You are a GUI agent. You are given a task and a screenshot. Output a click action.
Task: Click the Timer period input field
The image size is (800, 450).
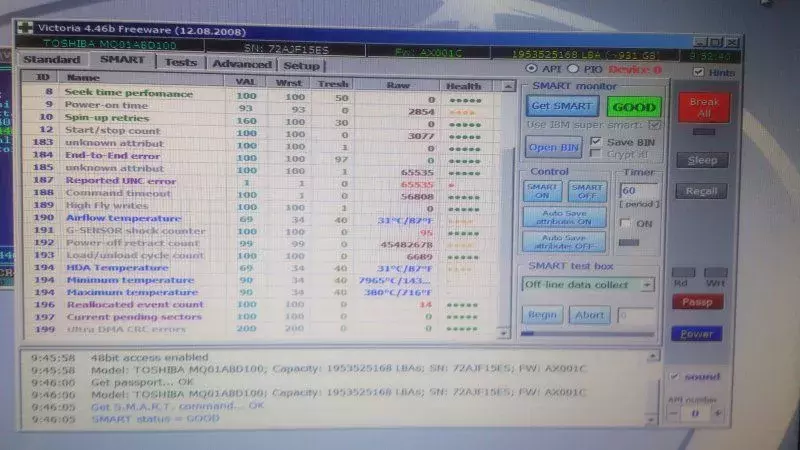pos(638,191)
